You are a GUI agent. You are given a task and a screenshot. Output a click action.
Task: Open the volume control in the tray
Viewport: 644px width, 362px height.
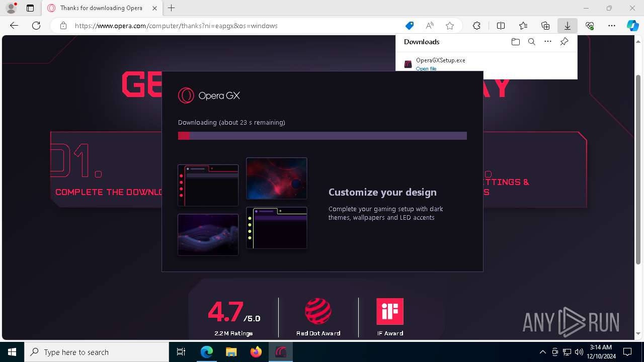579,352
